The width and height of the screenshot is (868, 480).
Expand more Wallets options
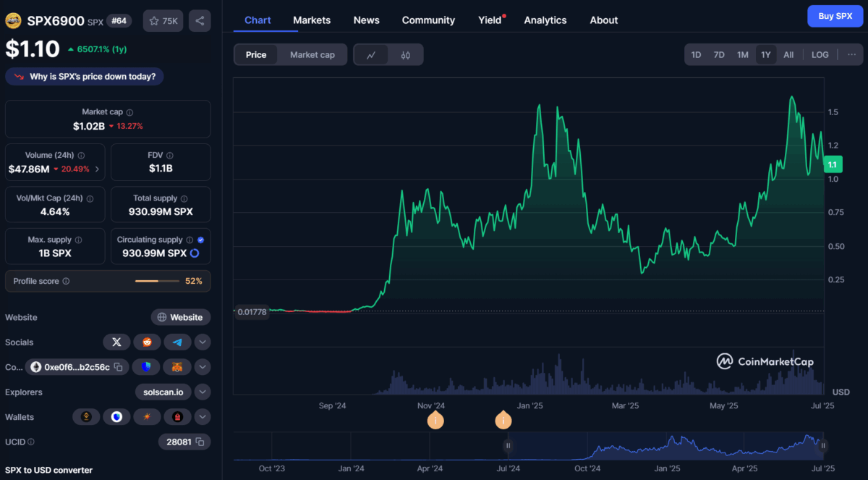(x=203, y=417)
